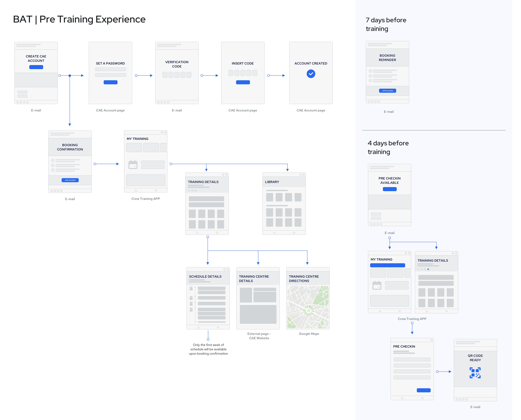Click the BOOKING REMINDER heading

tap(387, 58)
